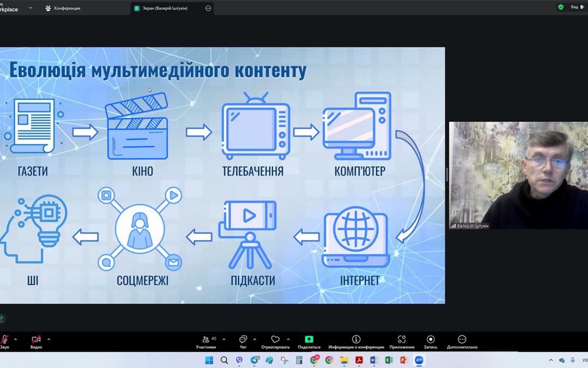This screenshot has height=368, width=588.
Task: Open the Дополнительно more options menu
Action: coord(462,340)
